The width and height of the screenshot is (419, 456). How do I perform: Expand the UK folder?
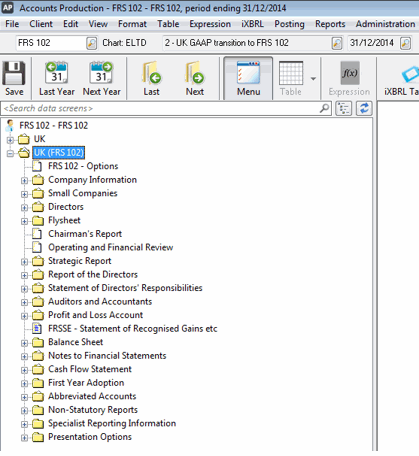point(10,140)
